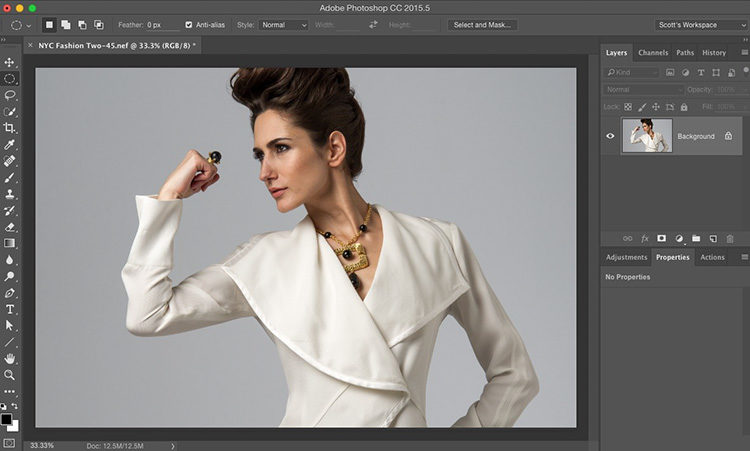Click Create new adjustment layer button

(679, 238)
